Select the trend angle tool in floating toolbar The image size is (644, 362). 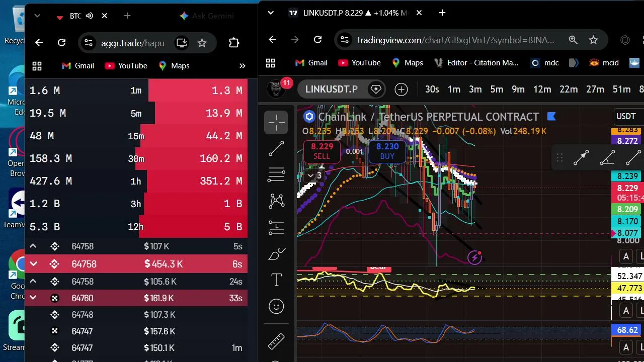pyautogui.click(x=607, y=158)
